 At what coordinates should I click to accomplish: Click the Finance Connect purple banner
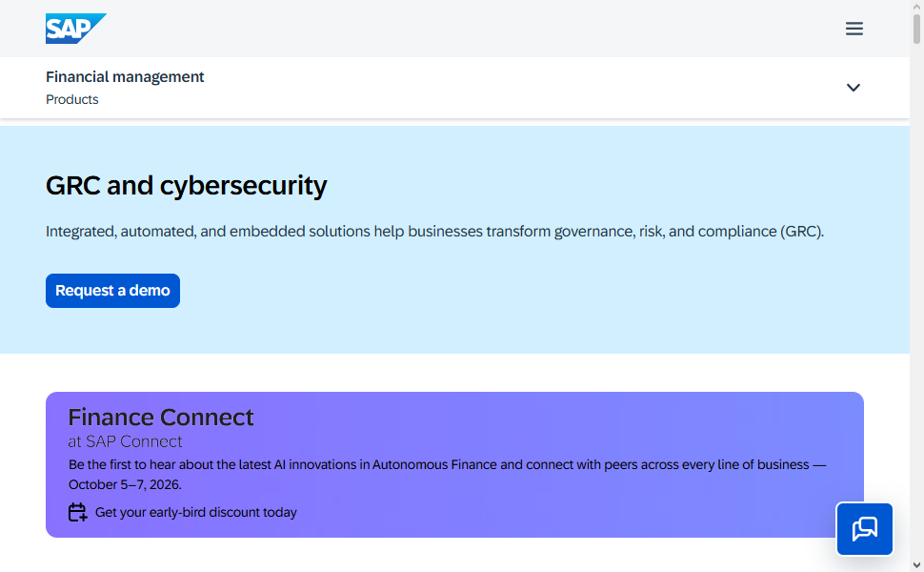[x=454, y=464]
